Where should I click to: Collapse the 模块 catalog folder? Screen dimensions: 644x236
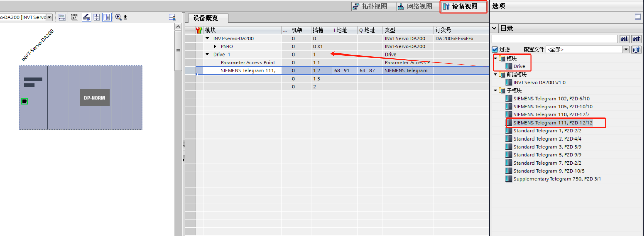[496, 58]
